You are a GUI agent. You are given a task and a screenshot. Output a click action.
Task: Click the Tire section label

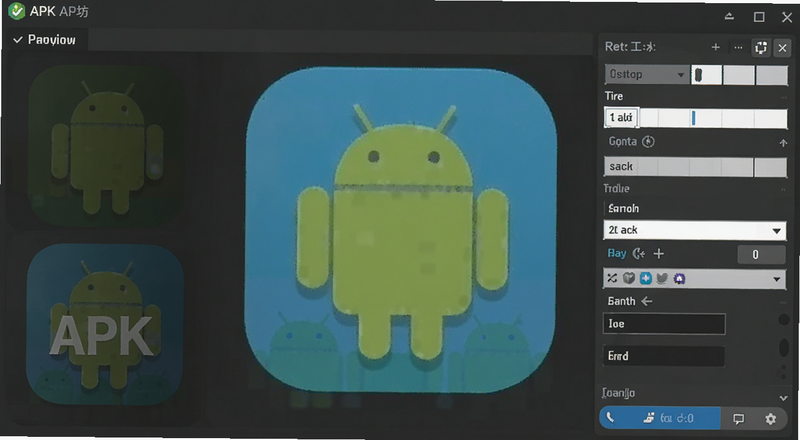(x=614, y=96)
